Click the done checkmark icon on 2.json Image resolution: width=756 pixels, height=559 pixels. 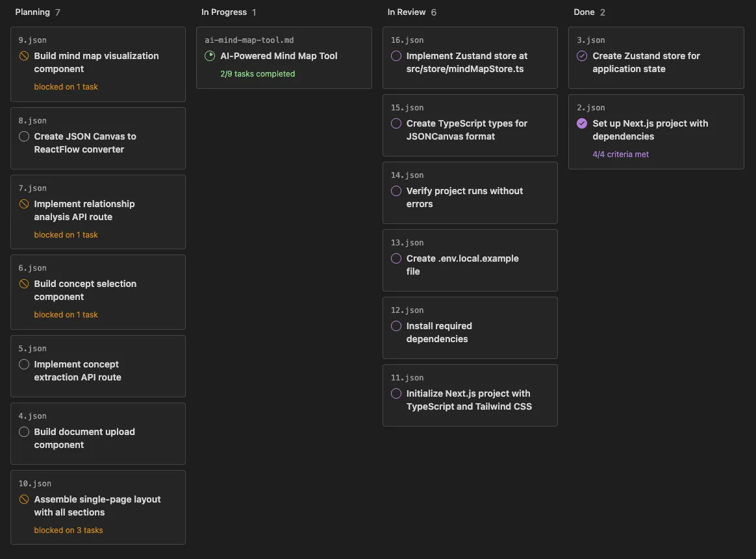tap(582, 123)
